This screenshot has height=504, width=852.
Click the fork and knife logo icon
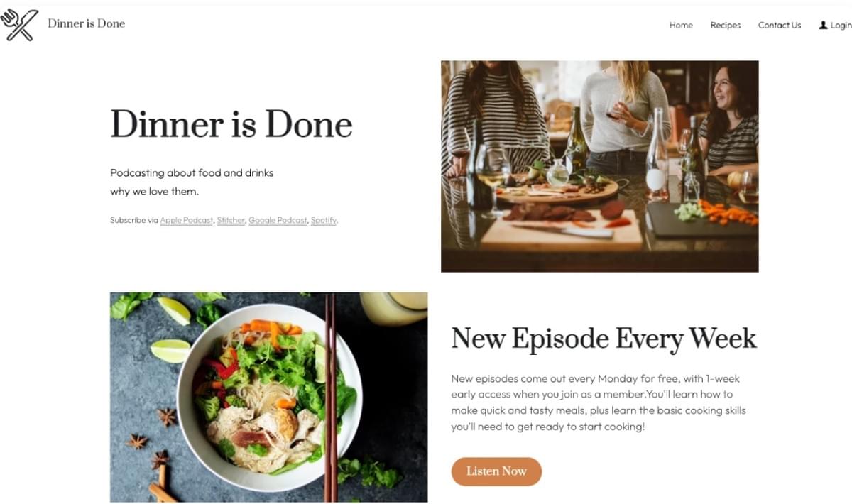pos(19,24)
